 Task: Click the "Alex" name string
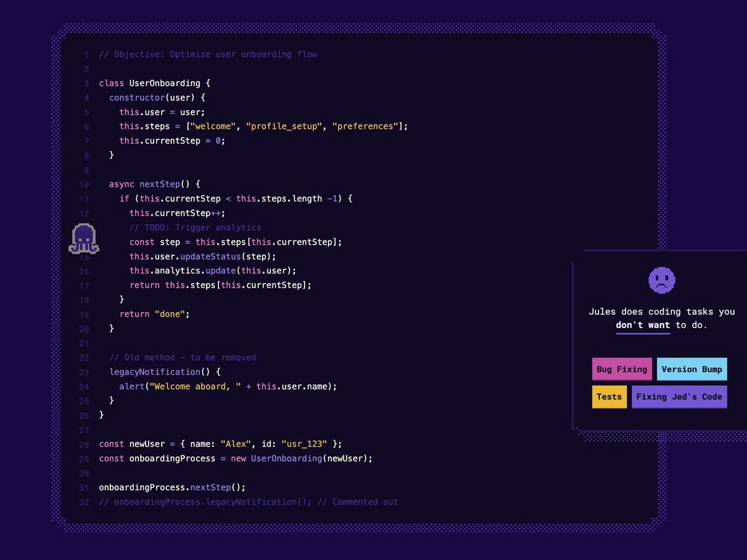tap(236, 444)
